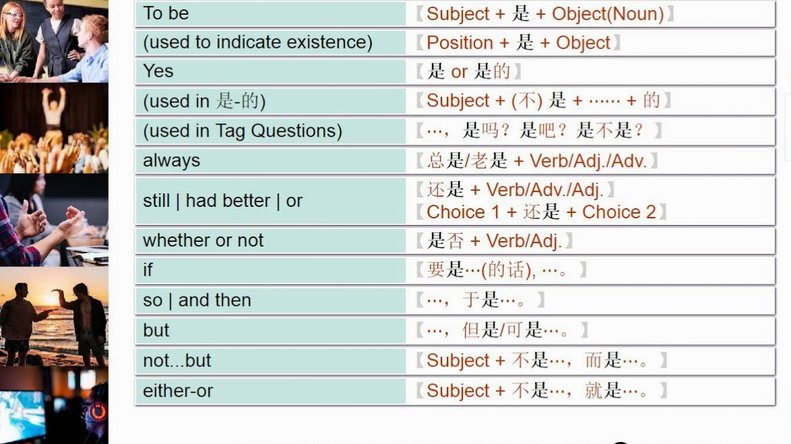Select the 'either-or' row label
Viewport: 791px width, 444px height.
click(x=270, y=391)
